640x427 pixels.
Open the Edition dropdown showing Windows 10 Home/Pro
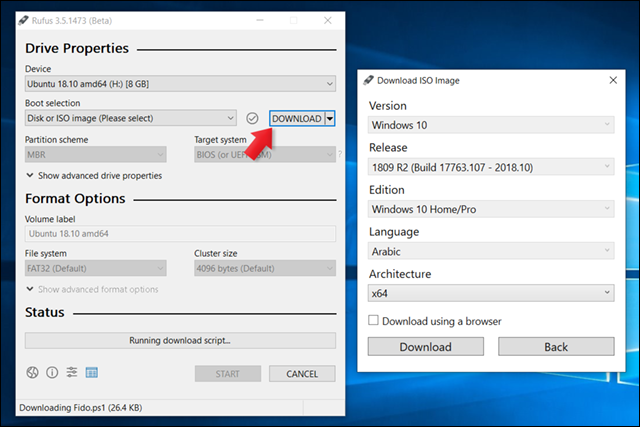tap(491, 209)
